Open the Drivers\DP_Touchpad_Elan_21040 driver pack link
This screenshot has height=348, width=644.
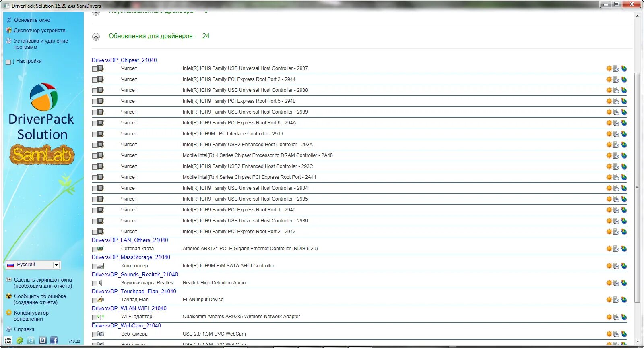click(134, 291)
